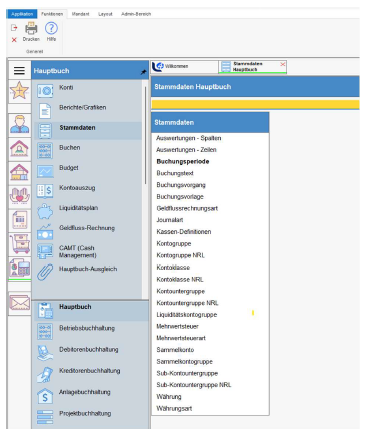
Task: Close the Stammdaten Hauptbuch tab
Action: click(x=283, y=64)
